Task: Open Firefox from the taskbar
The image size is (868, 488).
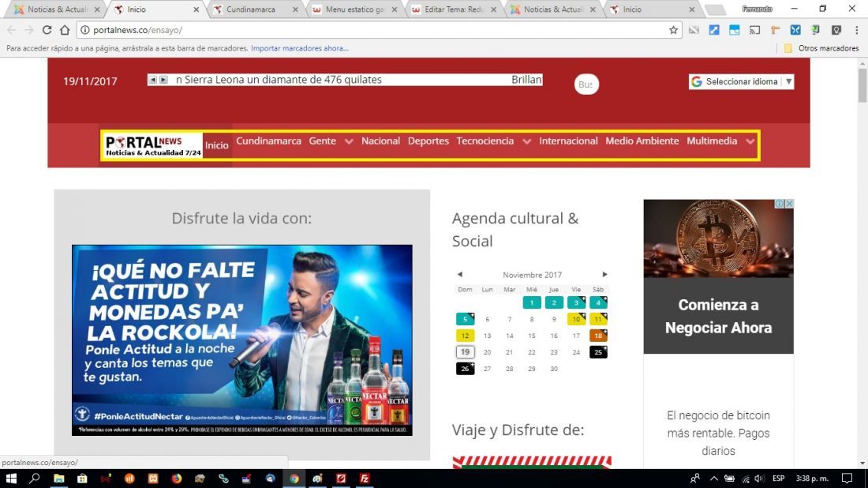Action: click(177, 479)
